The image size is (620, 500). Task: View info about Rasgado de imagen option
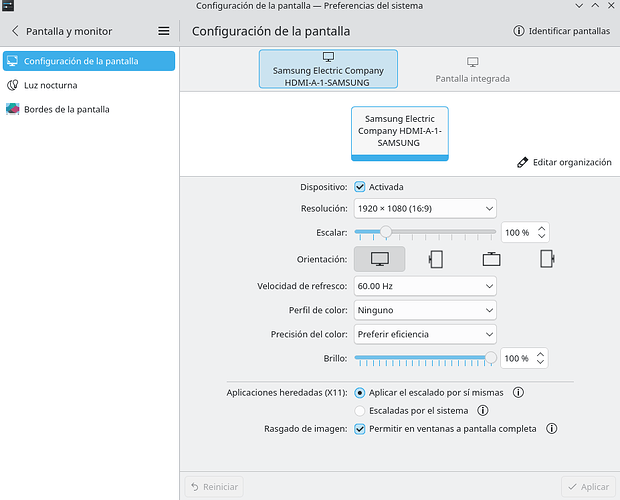pos(551,428)
